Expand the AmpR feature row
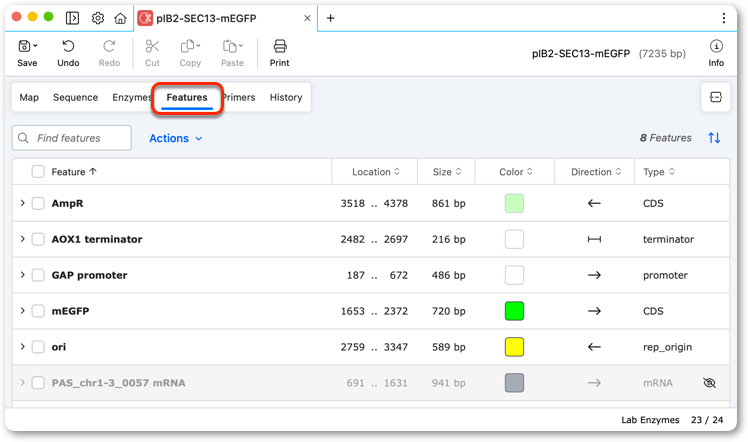748x442 pixels. coord(22,203)
